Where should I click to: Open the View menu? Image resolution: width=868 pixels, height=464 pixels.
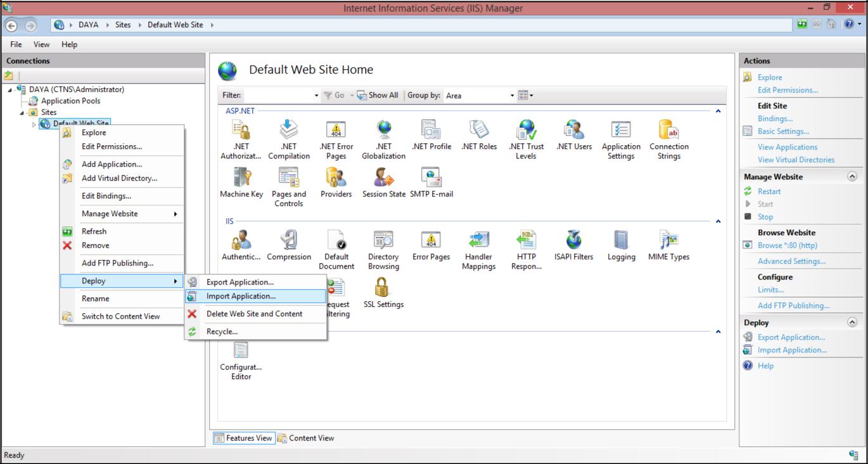[41, 44]
